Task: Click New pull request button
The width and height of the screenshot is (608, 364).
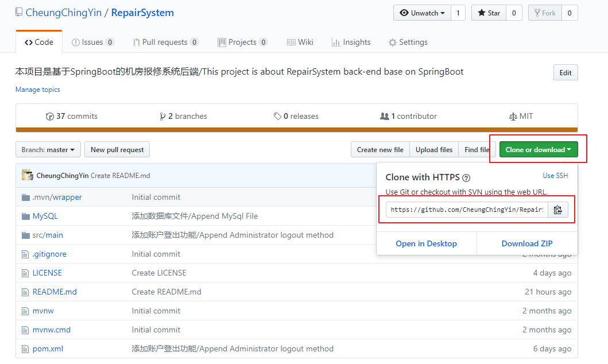Action: coord(117,150)
